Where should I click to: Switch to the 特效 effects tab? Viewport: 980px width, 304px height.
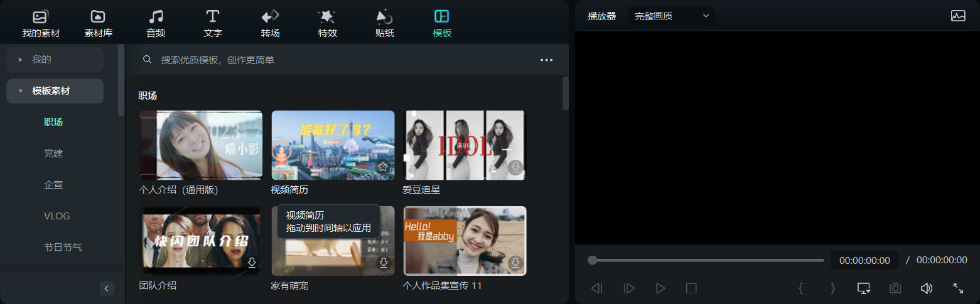327,23
